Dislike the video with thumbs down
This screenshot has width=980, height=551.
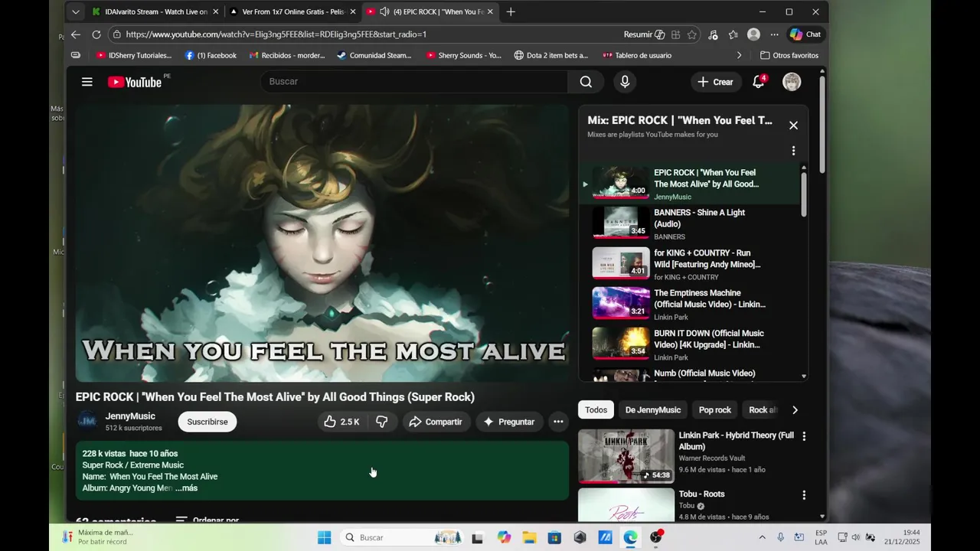tap(381, 422)
